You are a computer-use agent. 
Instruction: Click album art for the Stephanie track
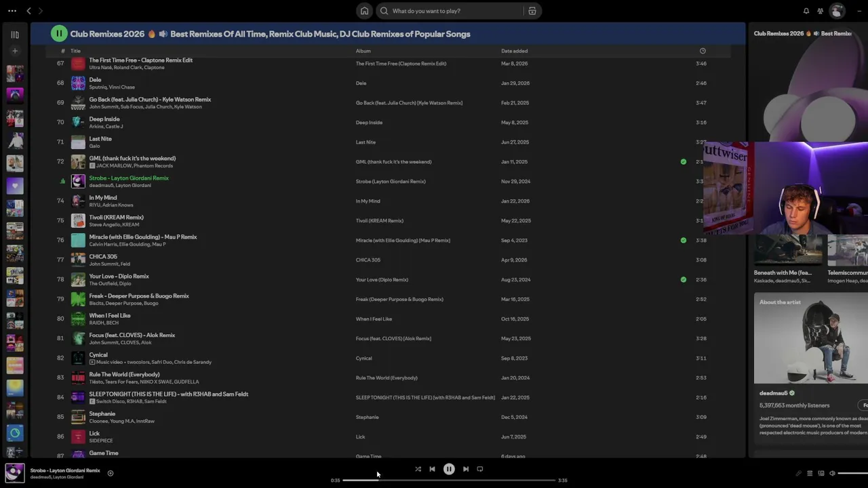point(78,418)
